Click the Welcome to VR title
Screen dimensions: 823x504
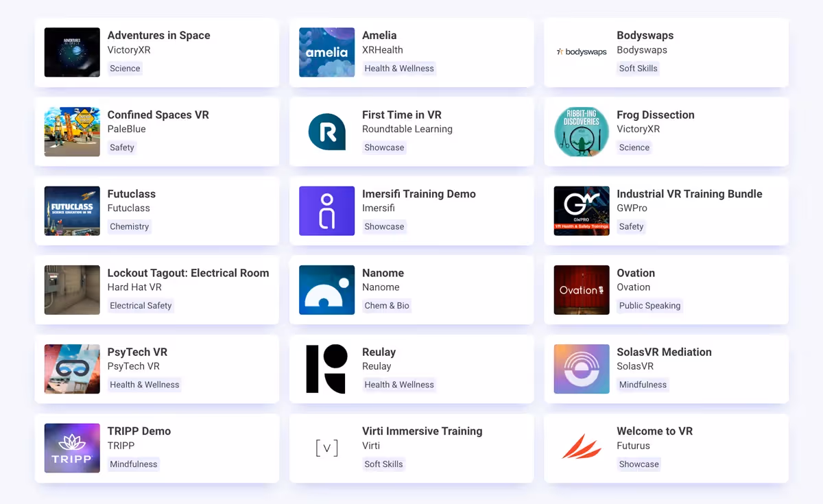pyautogui.click(x=654, y=431)
